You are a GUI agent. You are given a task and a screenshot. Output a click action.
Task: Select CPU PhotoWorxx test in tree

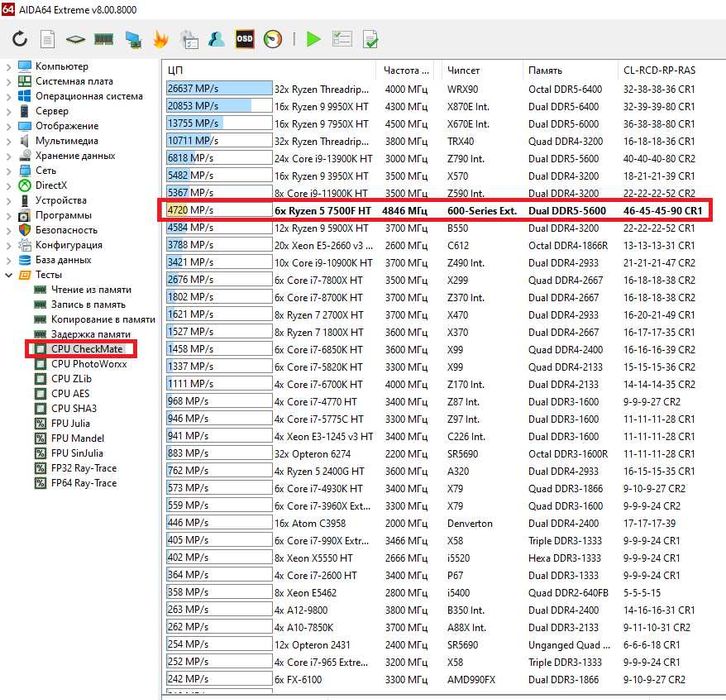pyautogui.click(x=89, y=364)
